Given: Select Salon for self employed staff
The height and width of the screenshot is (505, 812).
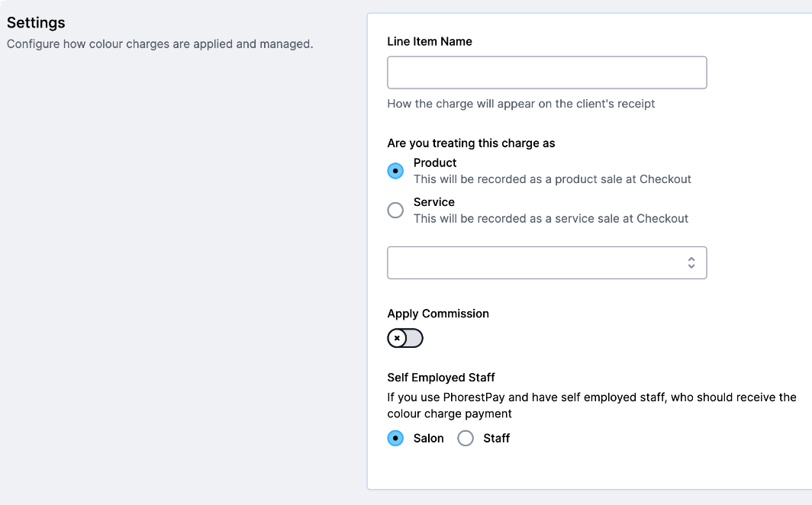Looking at the screenshot, I should coord(395,439).
